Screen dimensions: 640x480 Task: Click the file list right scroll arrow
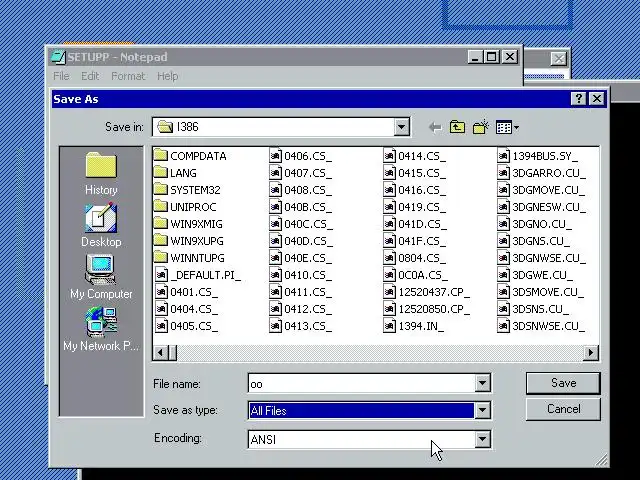click(x=590, y=353)
